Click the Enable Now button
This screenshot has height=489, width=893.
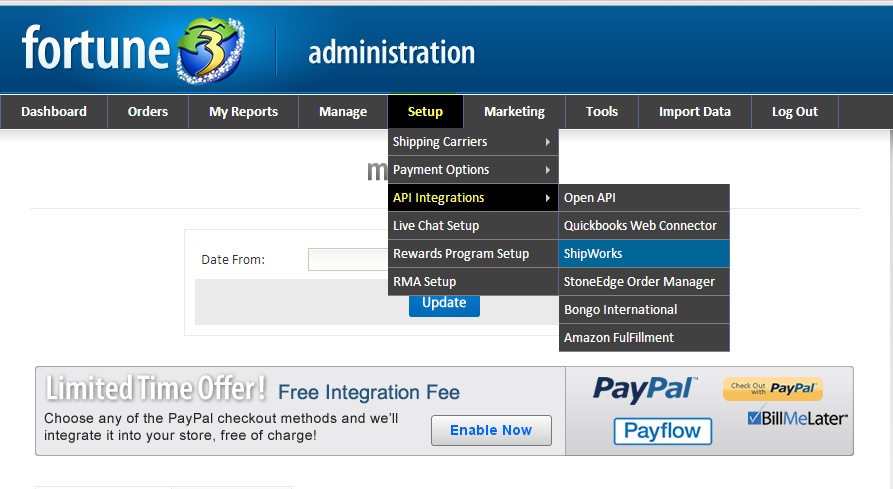coord(491,430)
